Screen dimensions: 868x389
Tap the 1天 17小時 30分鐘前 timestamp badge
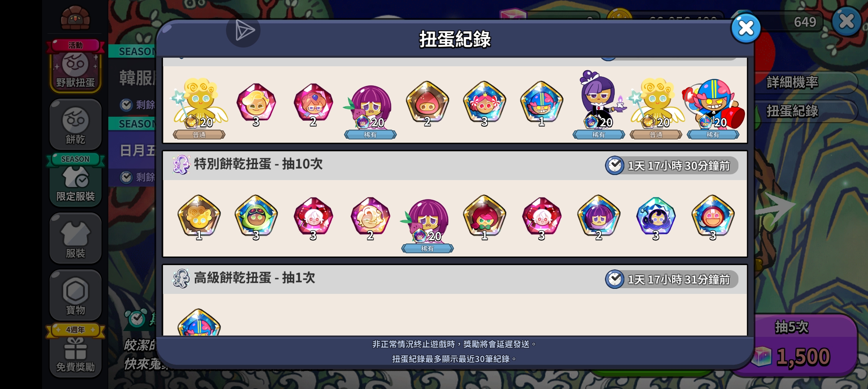click(x=672, y=166)
